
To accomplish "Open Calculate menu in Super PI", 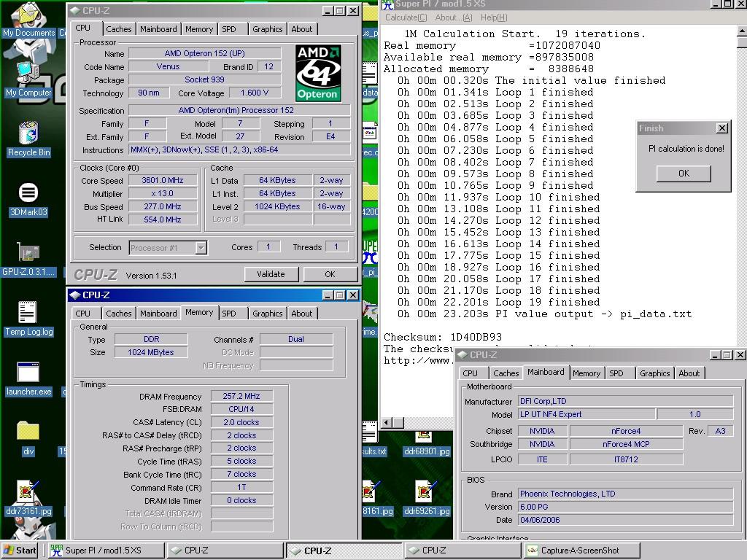I will pyautogui.click(x=406, y=17).
